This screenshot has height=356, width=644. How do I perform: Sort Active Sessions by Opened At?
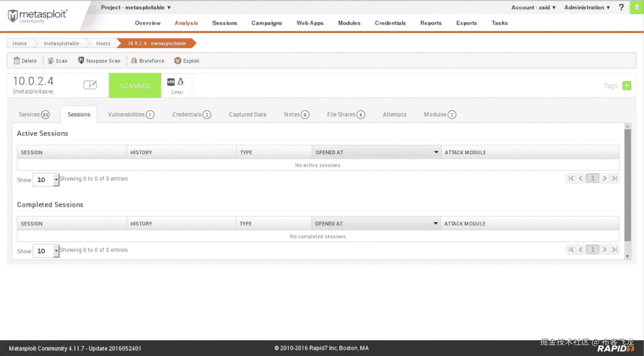pos(376,152)
